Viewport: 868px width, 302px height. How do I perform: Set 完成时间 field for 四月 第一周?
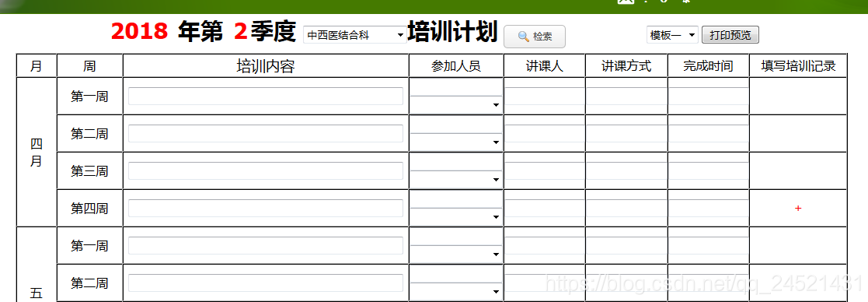click(709, 97)
